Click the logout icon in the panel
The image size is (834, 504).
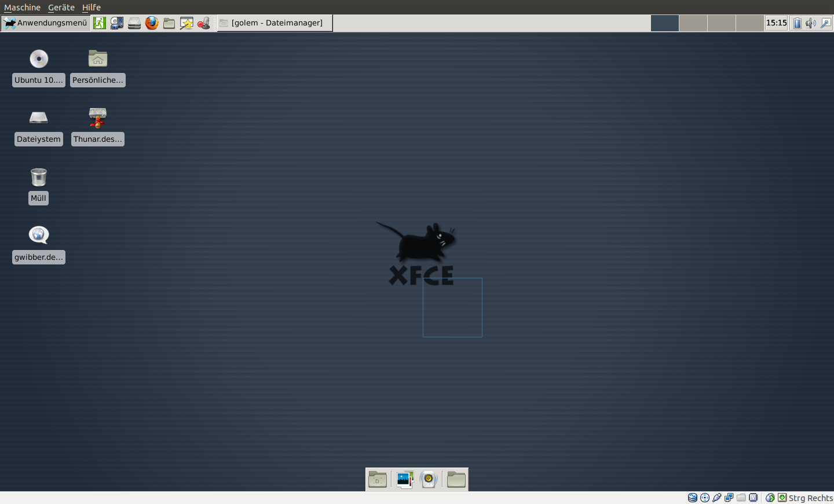point(99,23)
